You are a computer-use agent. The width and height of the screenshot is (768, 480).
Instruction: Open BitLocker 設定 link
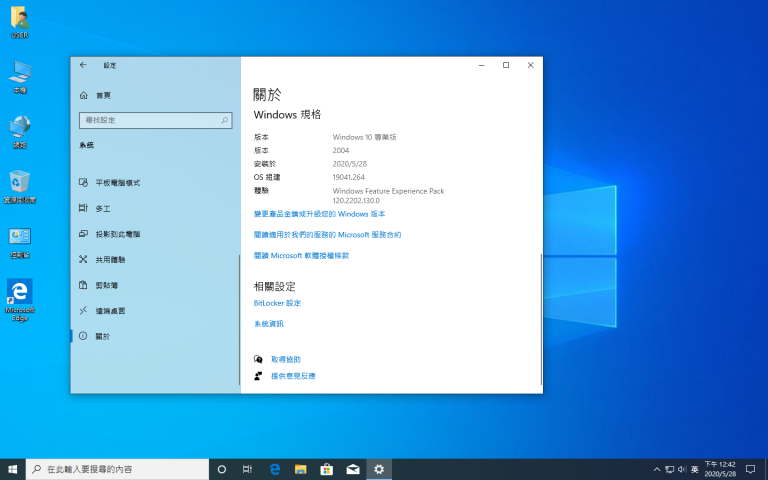[x=277, y=303]
